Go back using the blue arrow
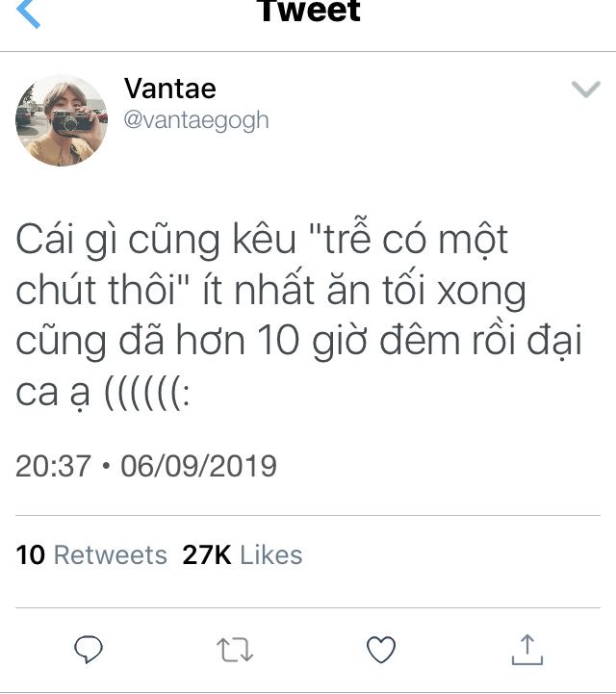The image size is (616, 694). (28, 13)
